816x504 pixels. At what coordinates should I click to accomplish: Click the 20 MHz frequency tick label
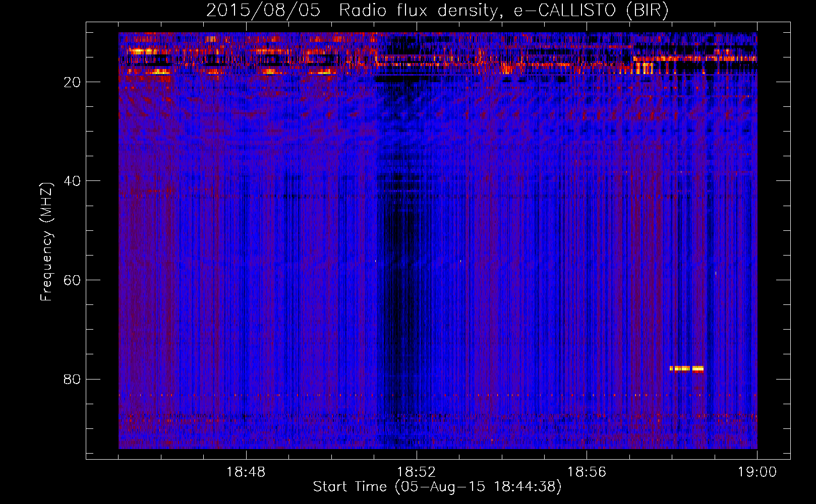coord(72,82)
